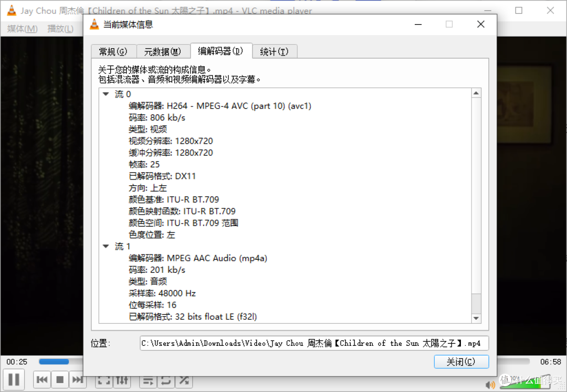Click the 位置 file path field
The image size is (567, 392).
(x=314, y=343)
